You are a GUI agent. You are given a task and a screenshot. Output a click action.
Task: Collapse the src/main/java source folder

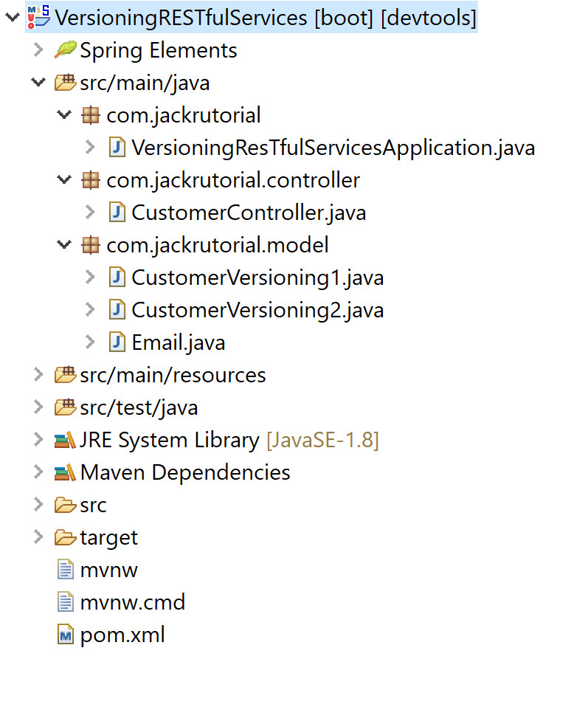(x=38, y=82)
